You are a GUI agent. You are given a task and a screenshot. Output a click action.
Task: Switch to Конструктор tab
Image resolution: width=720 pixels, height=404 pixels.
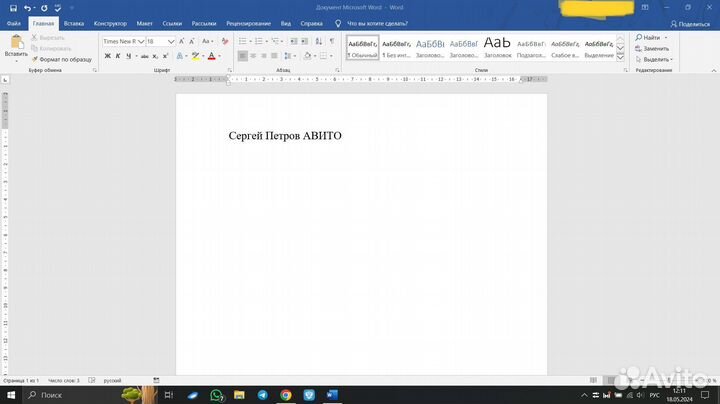pyautogui.click(x=110, y=23)
